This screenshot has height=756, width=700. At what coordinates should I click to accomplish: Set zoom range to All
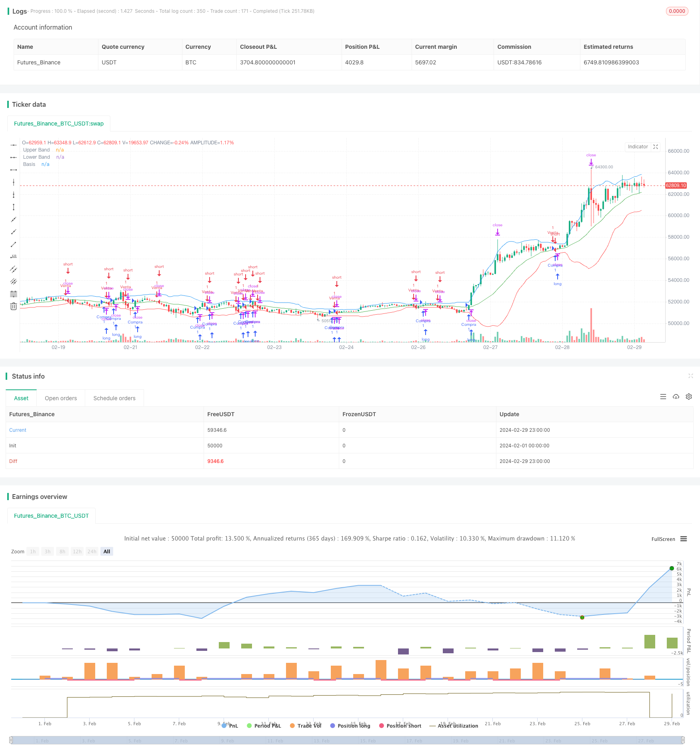(107, 551)
